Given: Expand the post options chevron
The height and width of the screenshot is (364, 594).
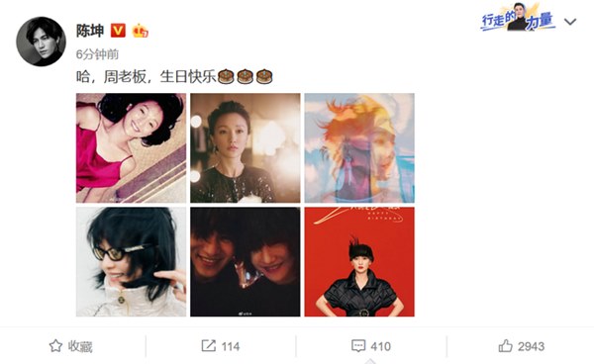Looking at the screenshot, I should click(570, 22).
